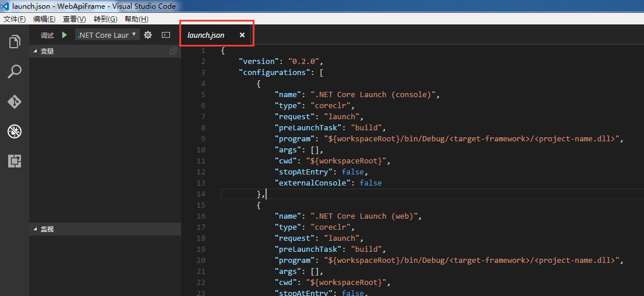The height and width of the screenshot is (296, 644).
Task: Click "args" key on line 10
Action: click(x=288, y=150)
